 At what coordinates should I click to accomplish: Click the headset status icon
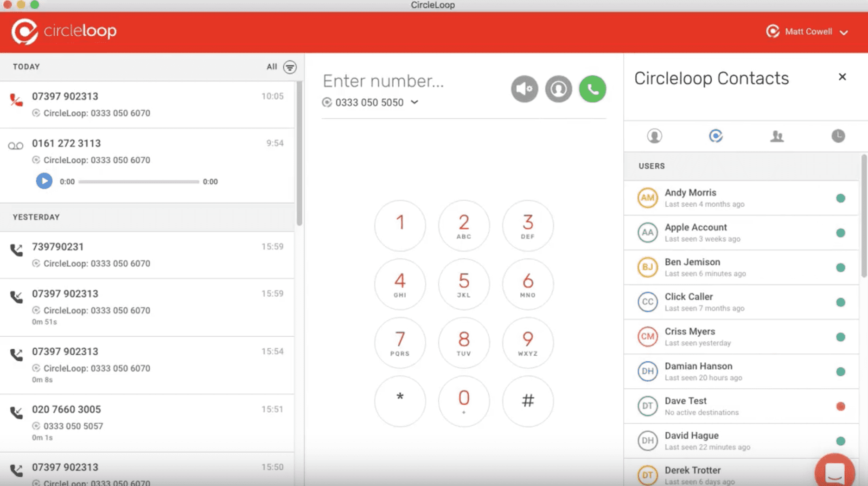(x=558, y=89)
